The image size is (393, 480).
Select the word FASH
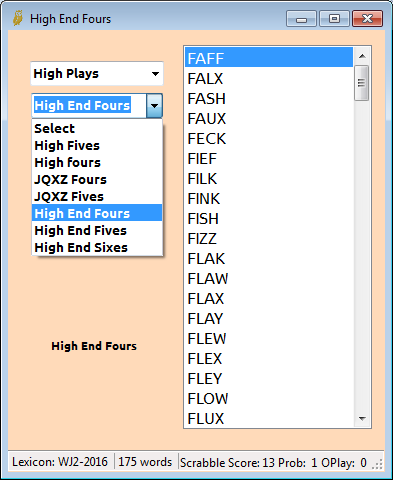(269, 99)
